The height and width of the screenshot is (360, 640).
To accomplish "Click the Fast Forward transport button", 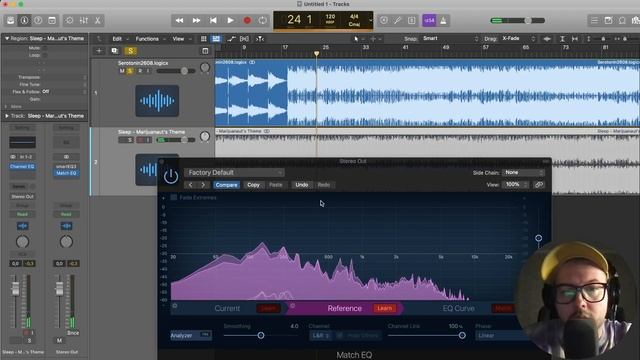I will point(196,20).
